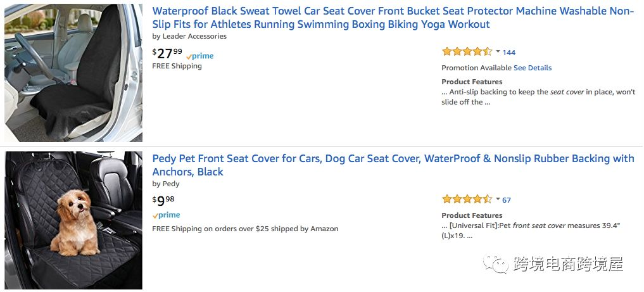Click the Chinese watermark text at bottom right
The width and height of the screenshot is (644, 292).
pyautogui.click(x=569, y=264)
